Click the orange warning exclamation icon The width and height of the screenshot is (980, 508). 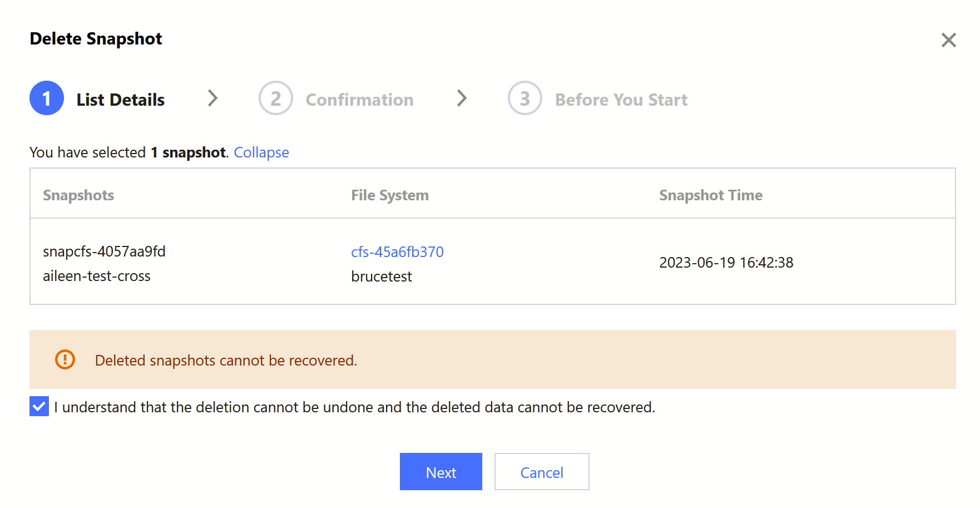point(65,359)
